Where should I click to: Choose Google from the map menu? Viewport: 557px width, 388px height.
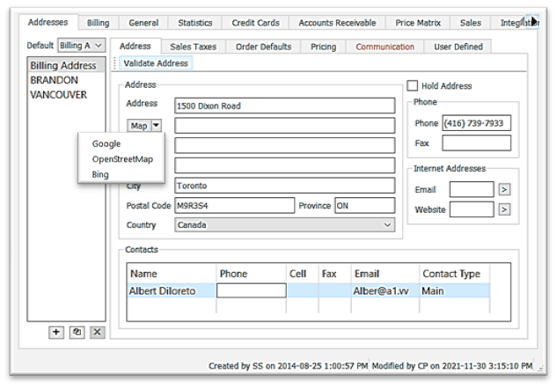pyautogui.click(x=106, y=144)
